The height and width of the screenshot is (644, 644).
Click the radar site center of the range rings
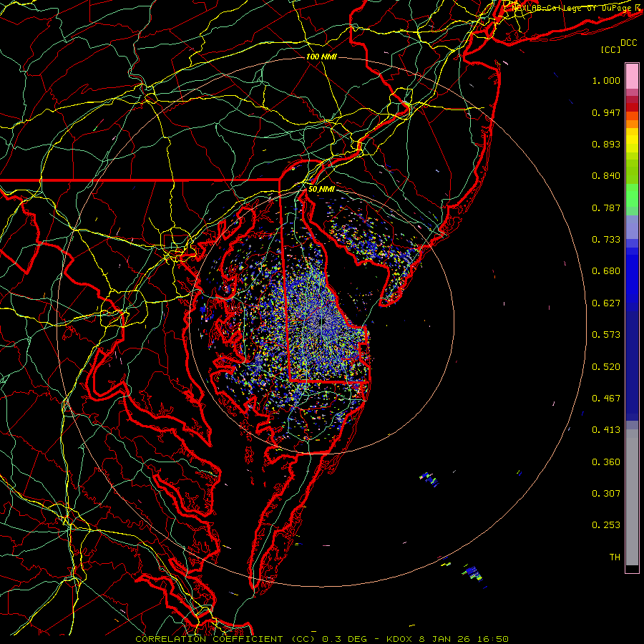pyautogui.click(x=322, y=321)
